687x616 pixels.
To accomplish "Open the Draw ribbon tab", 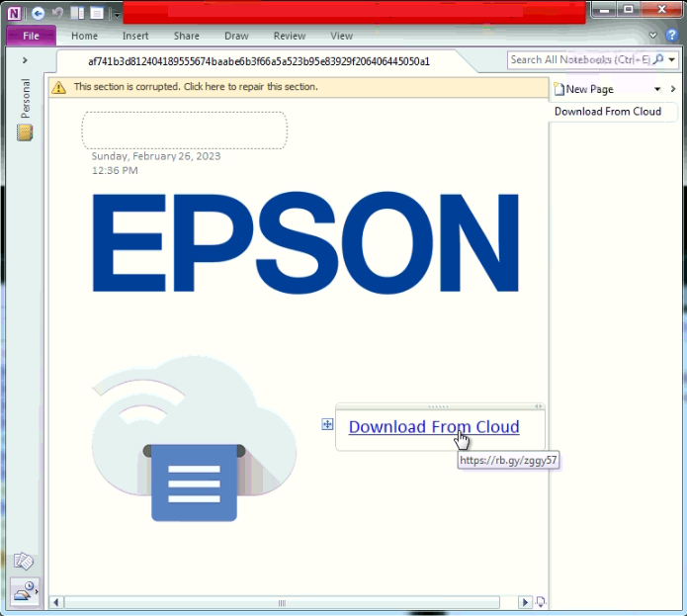I will click(x=236, y=36).
